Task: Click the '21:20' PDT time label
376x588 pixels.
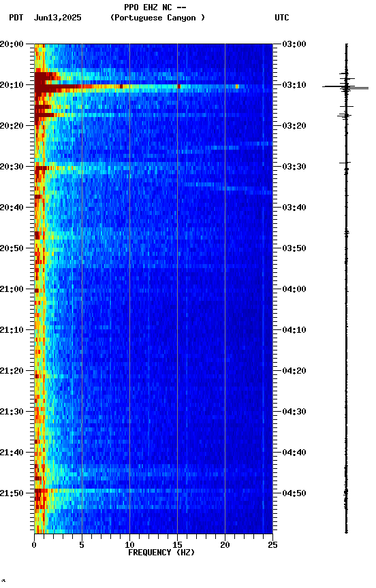Action: [12, 371]
